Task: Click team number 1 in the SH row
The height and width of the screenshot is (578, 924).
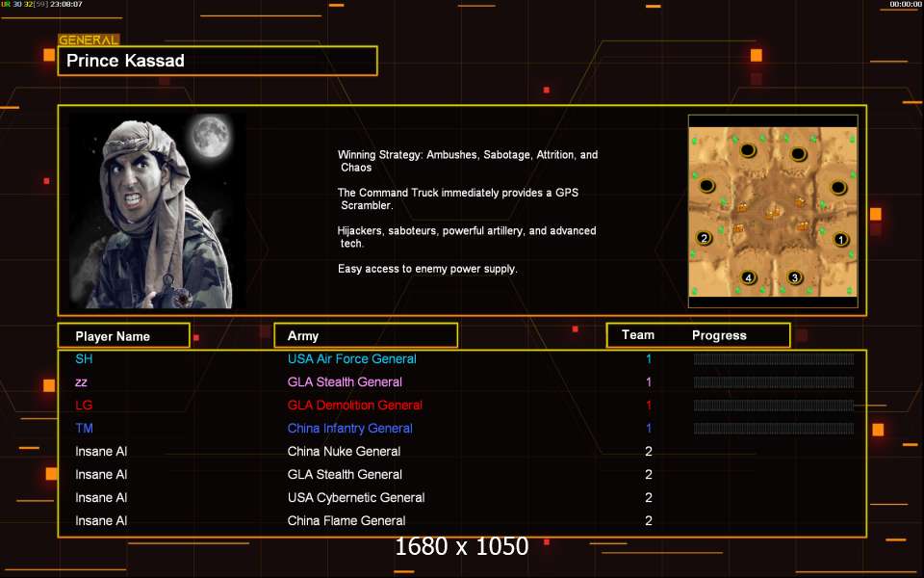Action: (x=649, y=359)
